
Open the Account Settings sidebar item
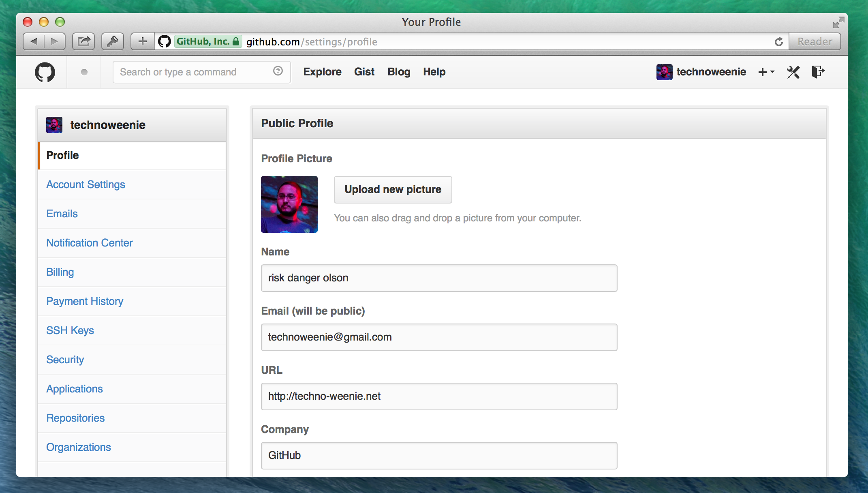click(x=86, y=184)
